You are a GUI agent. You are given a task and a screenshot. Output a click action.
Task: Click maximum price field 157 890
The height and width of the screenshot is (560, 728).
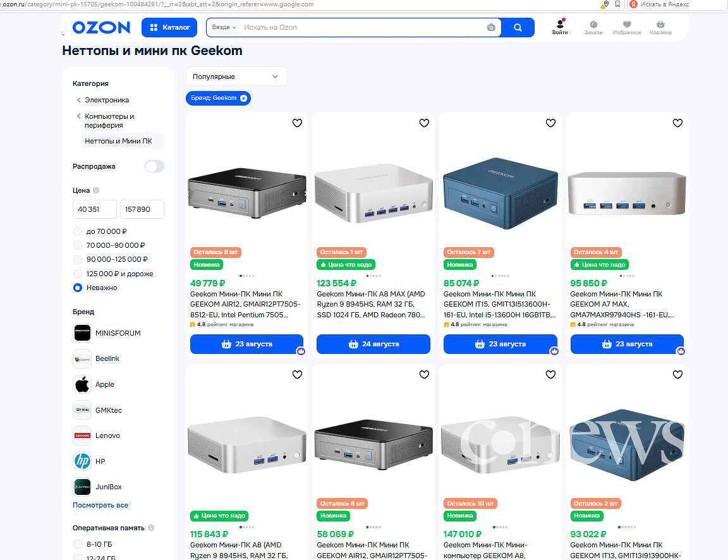pyautogui.click(x=142, y=209)
